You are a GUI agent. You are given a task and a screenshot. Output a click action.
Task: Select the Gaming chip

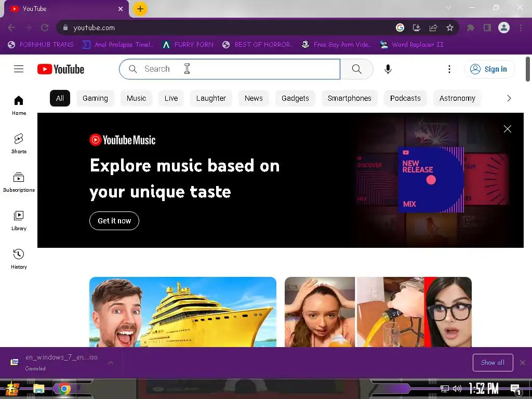click(x=95, y=98)
